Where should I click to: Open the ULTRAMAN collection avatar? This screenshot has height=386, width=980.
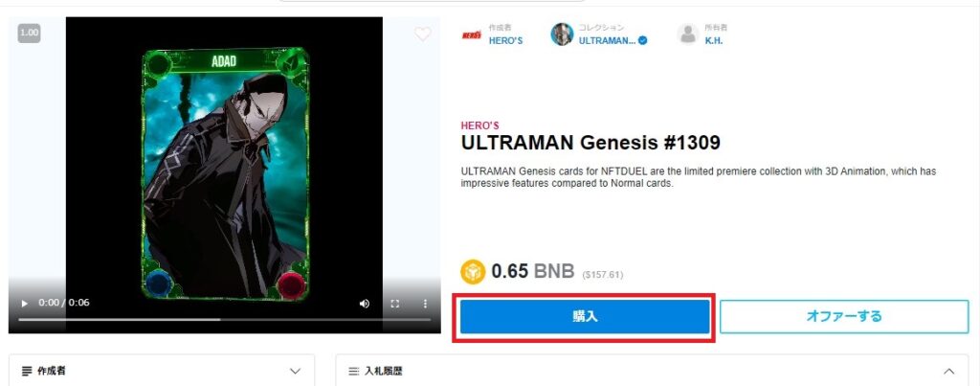(562, 34)
